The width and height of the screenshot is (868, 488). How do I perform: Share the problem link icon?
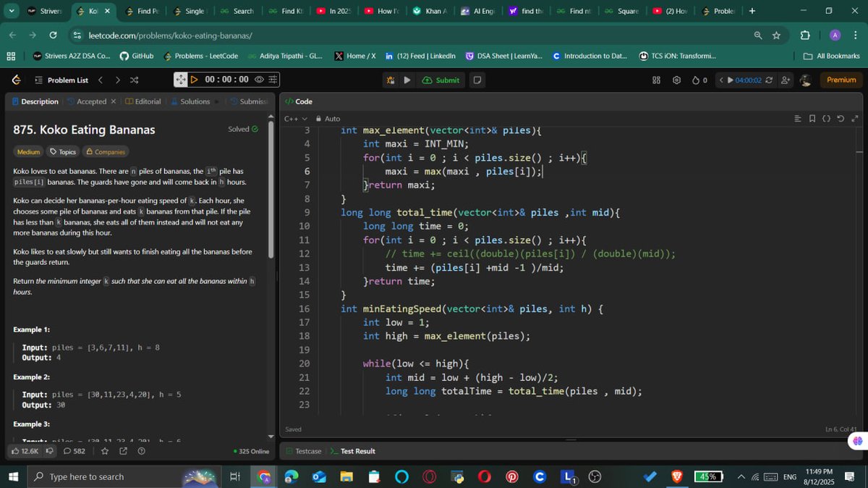pos(123,451)
